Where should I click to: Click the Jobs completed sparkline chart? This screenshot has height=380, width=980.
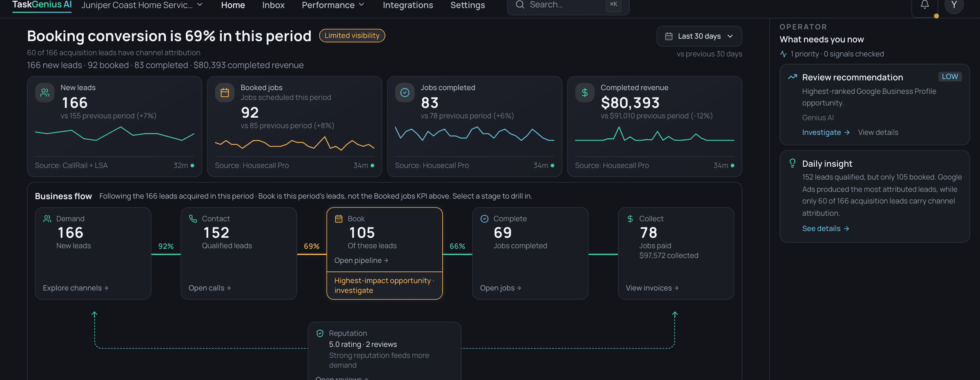[474, 134]
